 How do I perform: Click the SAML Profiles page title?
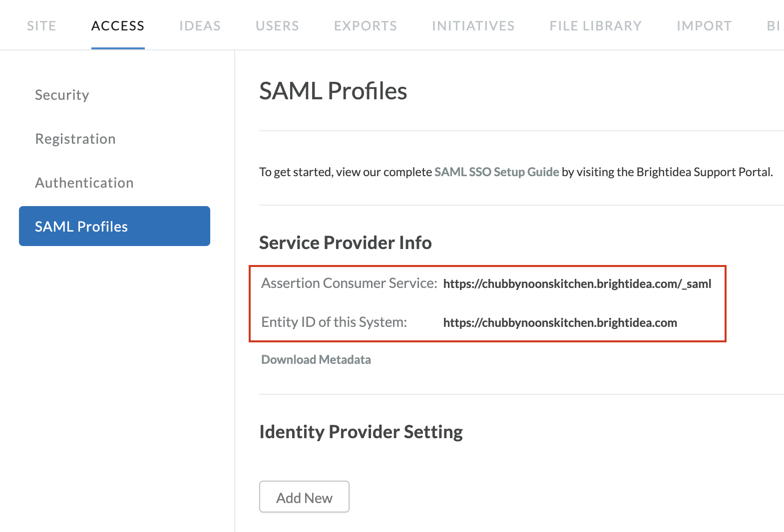pyautogui.click(x=333, y=91)
